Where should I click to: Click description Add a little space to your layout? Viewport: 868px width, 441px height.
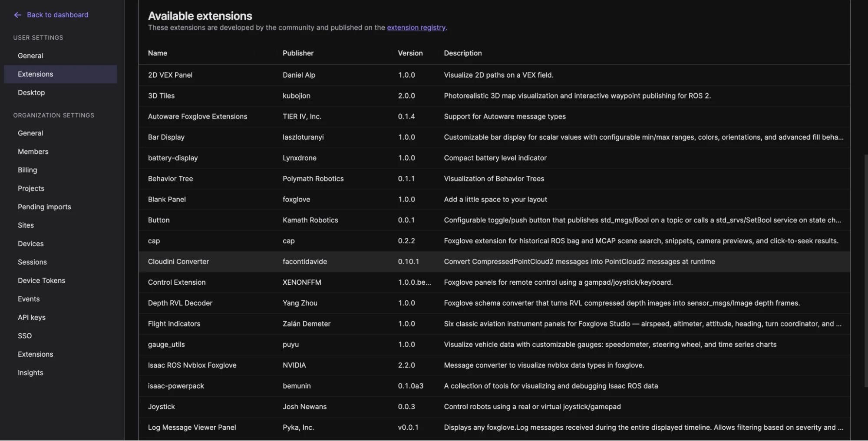click(495, 200)
